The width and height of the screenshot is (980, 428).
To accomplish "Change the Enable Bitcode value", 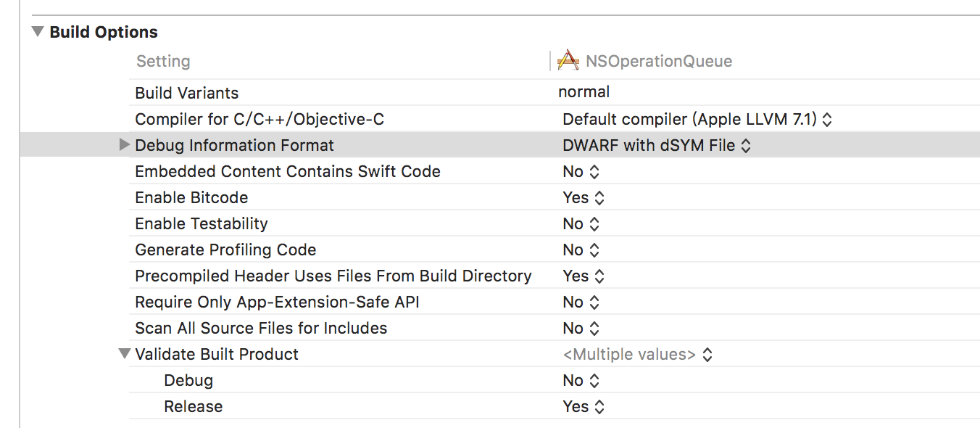I will (584, 197).
